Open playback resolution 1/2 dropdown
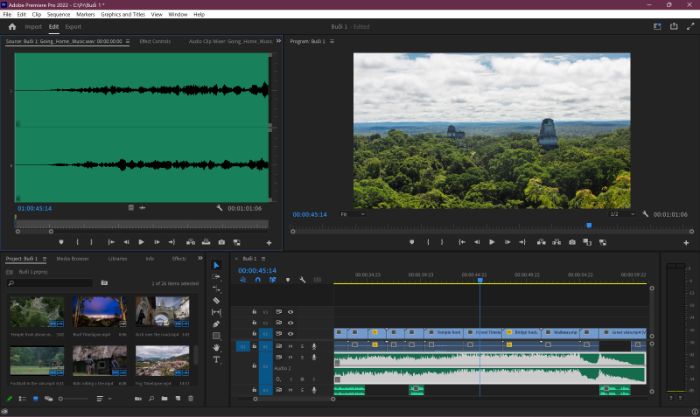700x417 pixels. tap(622, 214)
